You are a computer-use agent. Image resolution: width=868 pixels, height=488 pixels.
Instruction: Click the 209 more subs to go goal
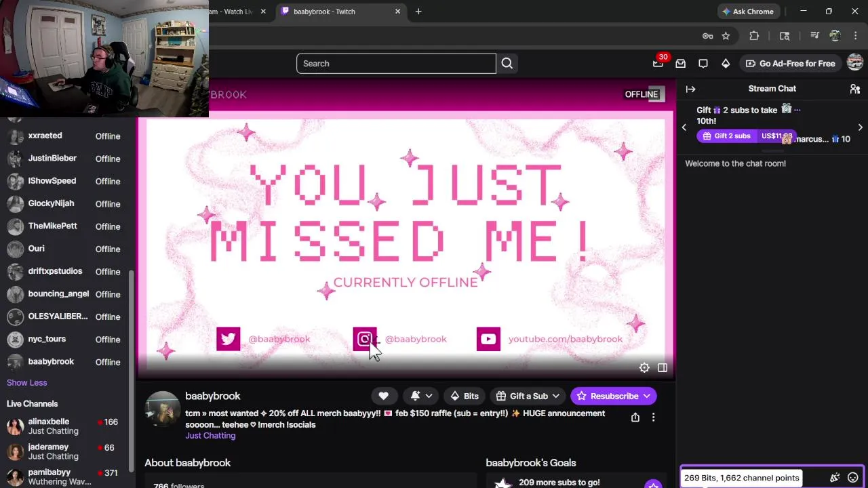(x=559, y=483)
